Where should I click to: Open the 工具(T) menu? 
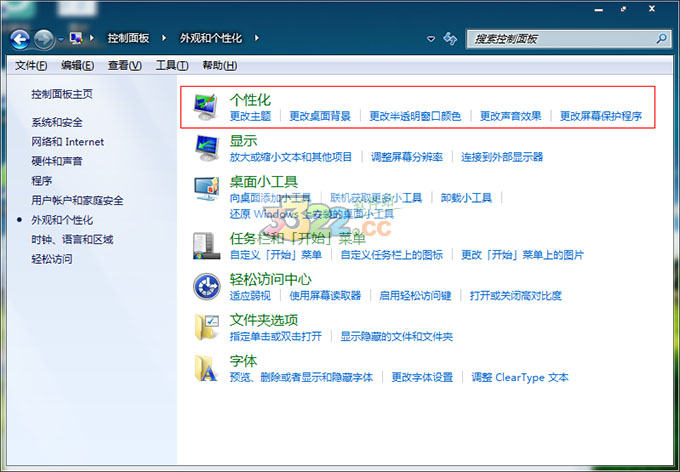coord(172,66)
